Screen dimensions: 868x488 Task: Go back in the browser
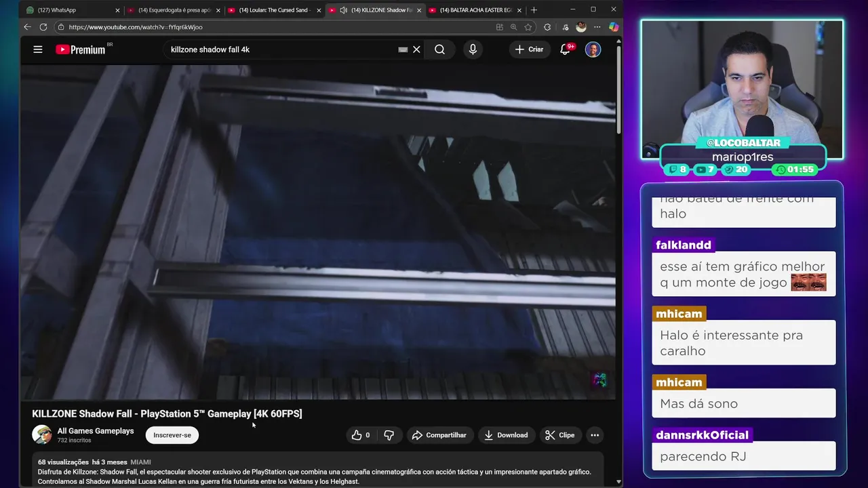tap(27, 27)
